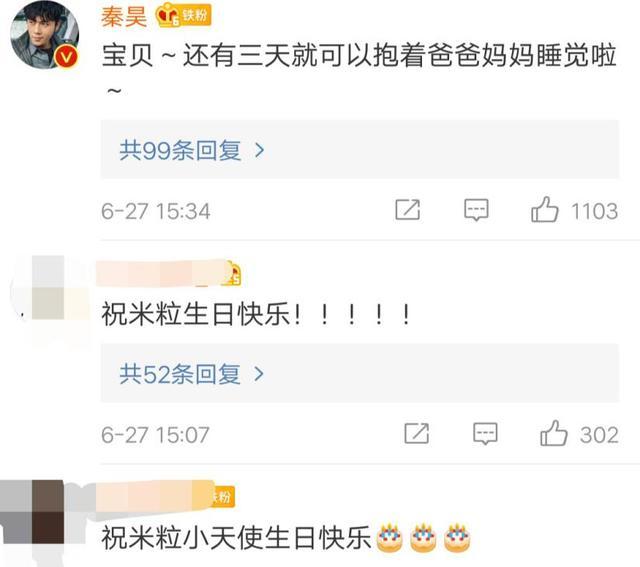
Task: Share the 6-27 15:07 comment
Action: pos(416,433)
